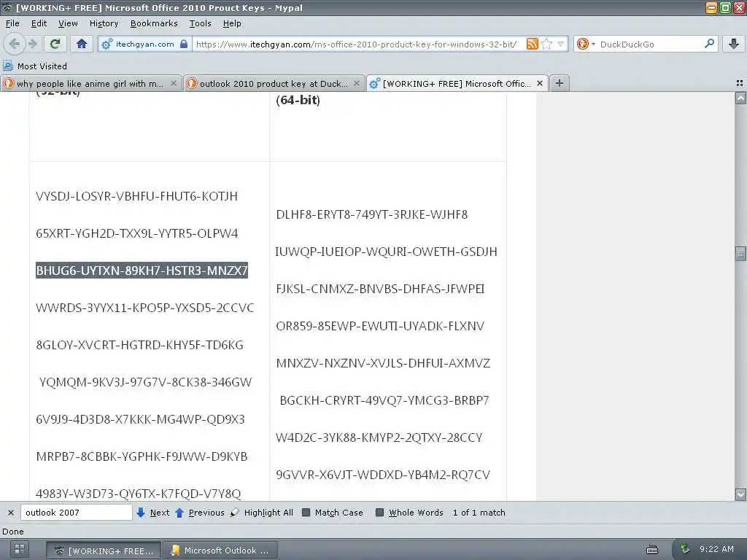Open the network tray icon
The width and height of the screenshot is (747, 560).
(x=685, y=548)
